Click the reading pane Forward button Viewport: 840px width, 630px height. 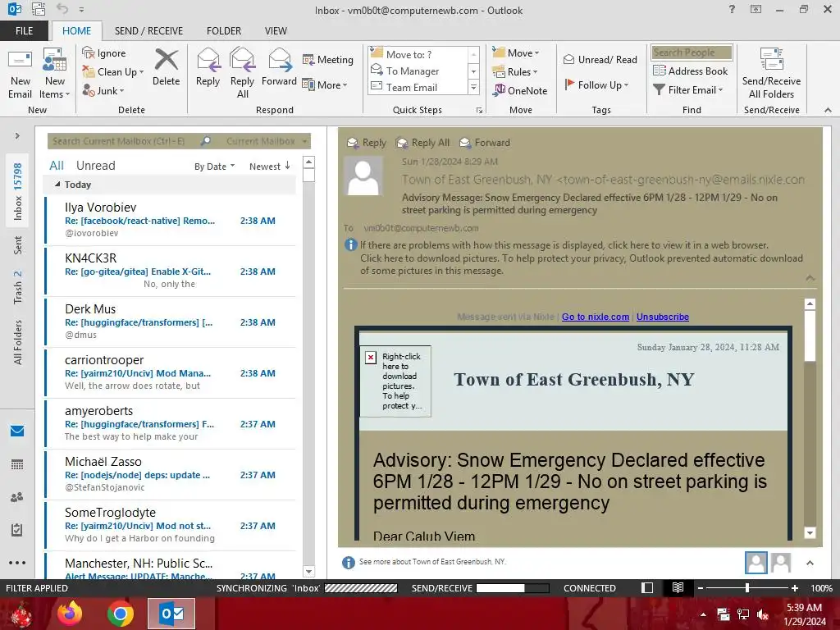[x=485, y=143]
